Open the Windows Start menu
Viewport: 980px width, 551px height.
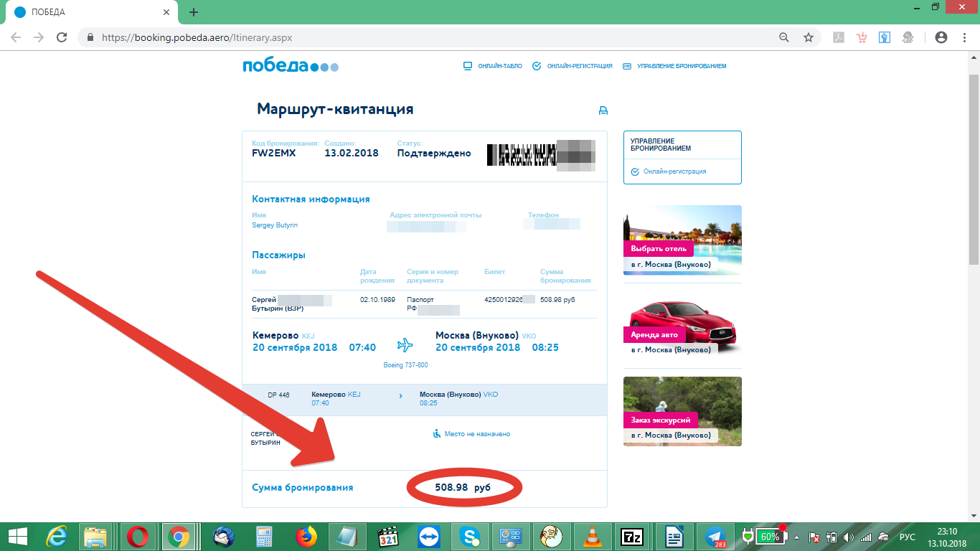pos(17,537)
